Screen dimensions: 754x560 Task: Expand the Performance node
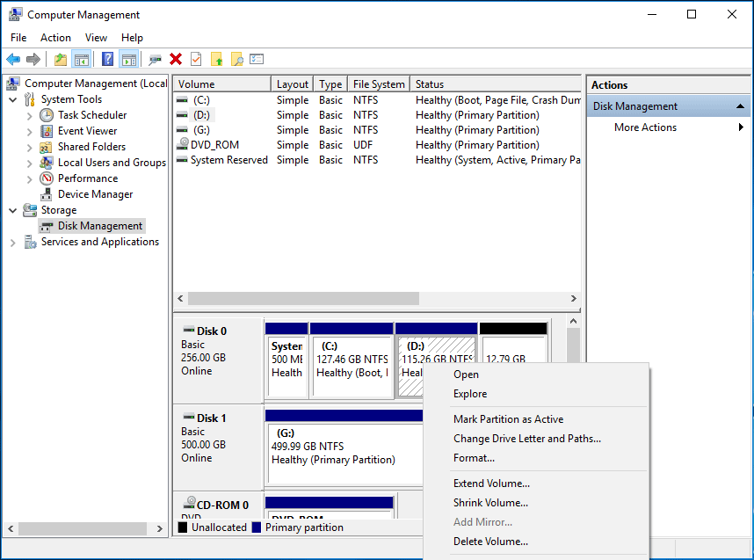coord(29,179)
